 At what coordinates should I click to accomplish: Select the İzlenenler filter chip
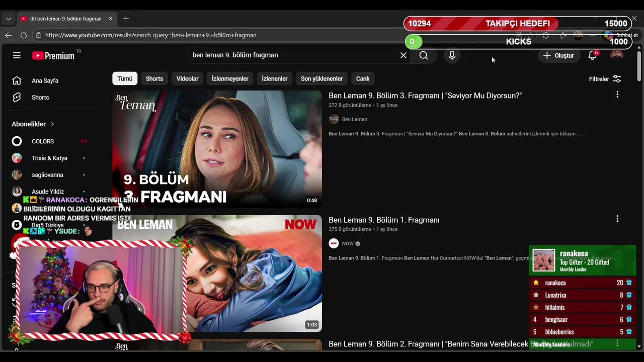[x=275, y=79]
